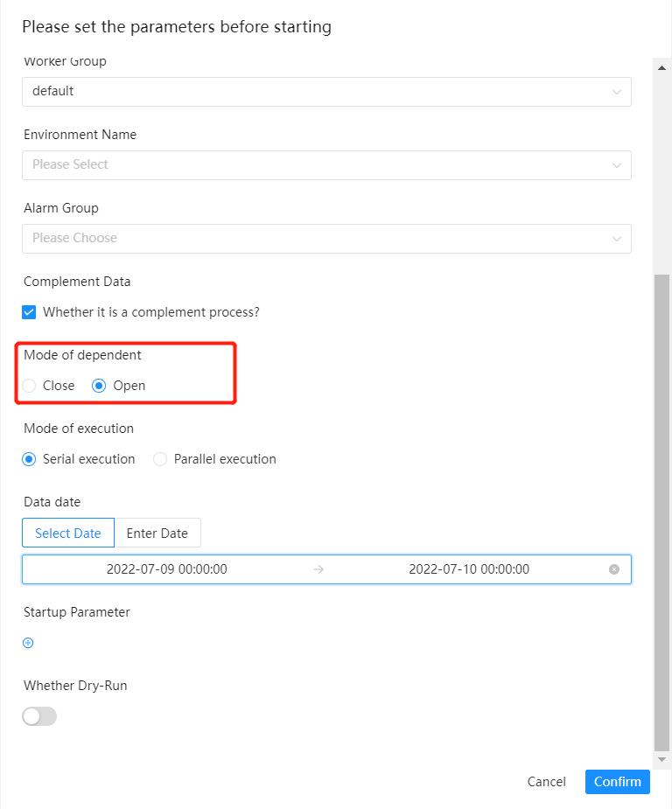Click the arrow icon between the two dates
Image resolution: width=672 pixels, height=809 pixels.
[x=317, y=568]
